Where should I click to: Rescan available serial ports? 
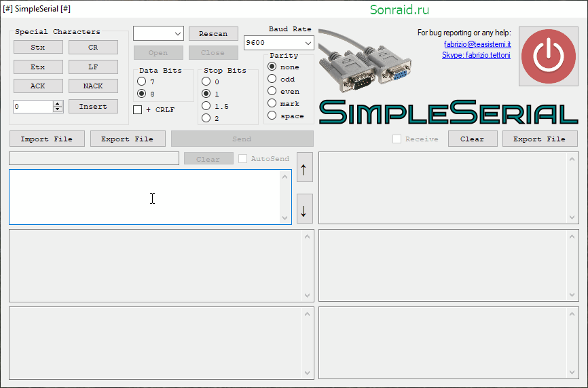(213, 33)
